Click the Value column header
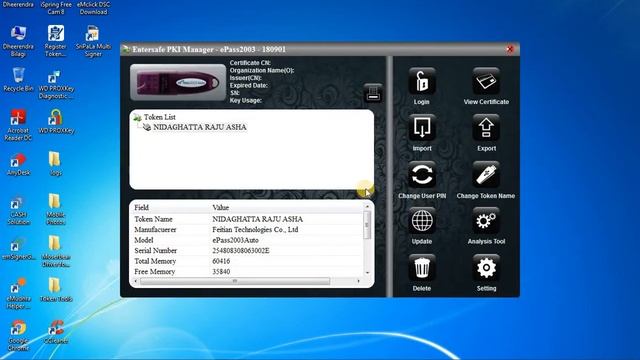The width and height of the screenshot is (640, 360). tap(220, 207)
